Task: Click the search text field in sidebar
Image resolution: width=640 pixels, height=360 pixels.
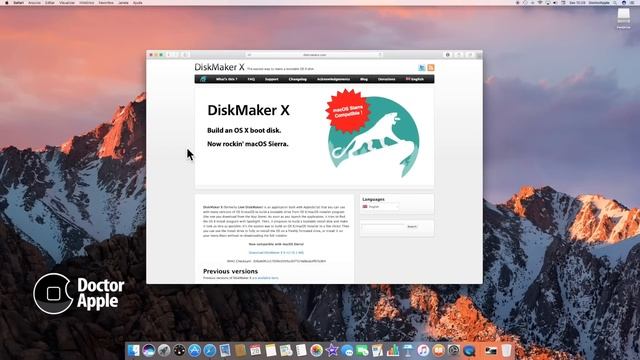Action: pyautogui.click(x=382, y=227)
